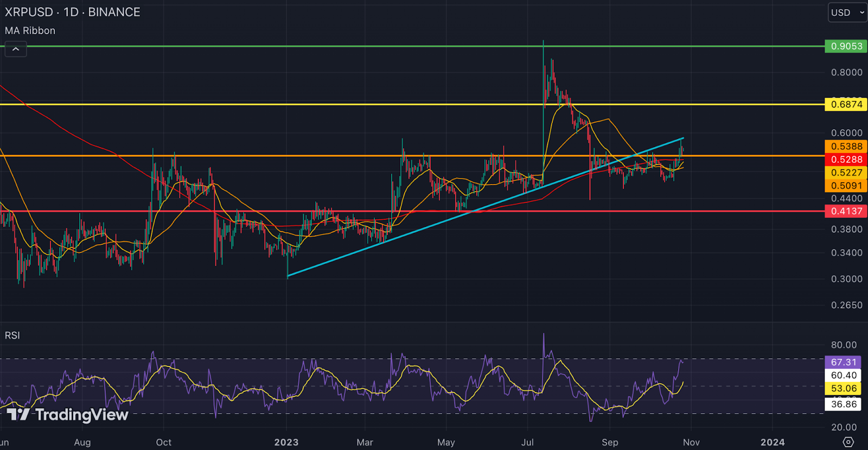Screen dimensions: 868x450
Task: Click the Mar time axis label
Action: click(x=365, y=442)
